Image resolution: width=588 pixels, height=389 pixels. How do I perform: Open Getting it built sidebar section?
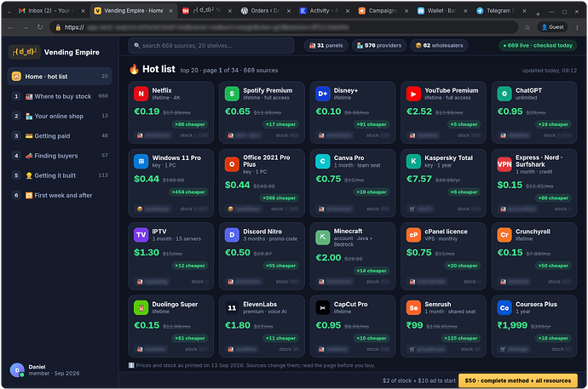(x=60, y=175)
